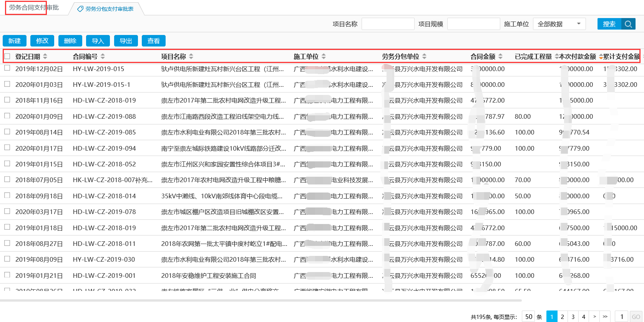644x322 pixels.
Task: Click the 导出 button
Action: pyautogui.click(x=126, y=41)
